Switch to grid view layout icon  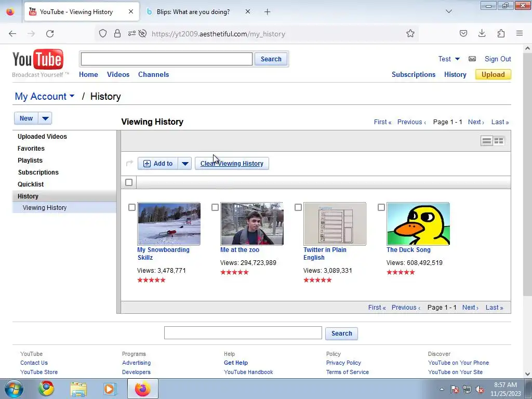[499, 141]
